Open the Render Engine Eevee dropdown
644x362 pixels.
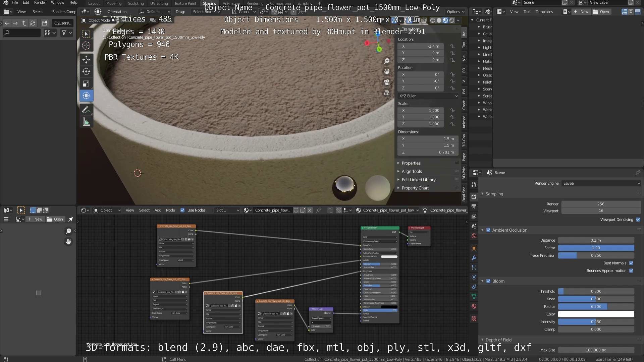coord(601,183)
